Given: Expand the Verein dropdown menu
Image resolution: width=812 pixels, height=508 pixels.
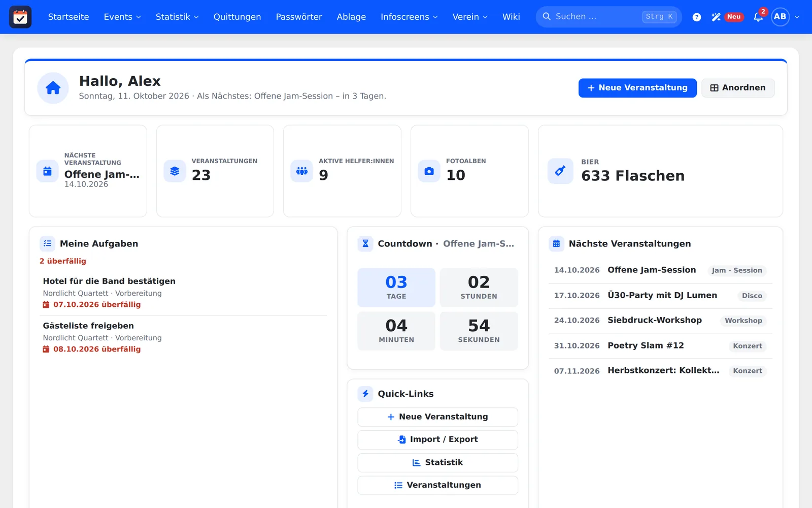Looking at the screenshot, I should coord(470,17).
